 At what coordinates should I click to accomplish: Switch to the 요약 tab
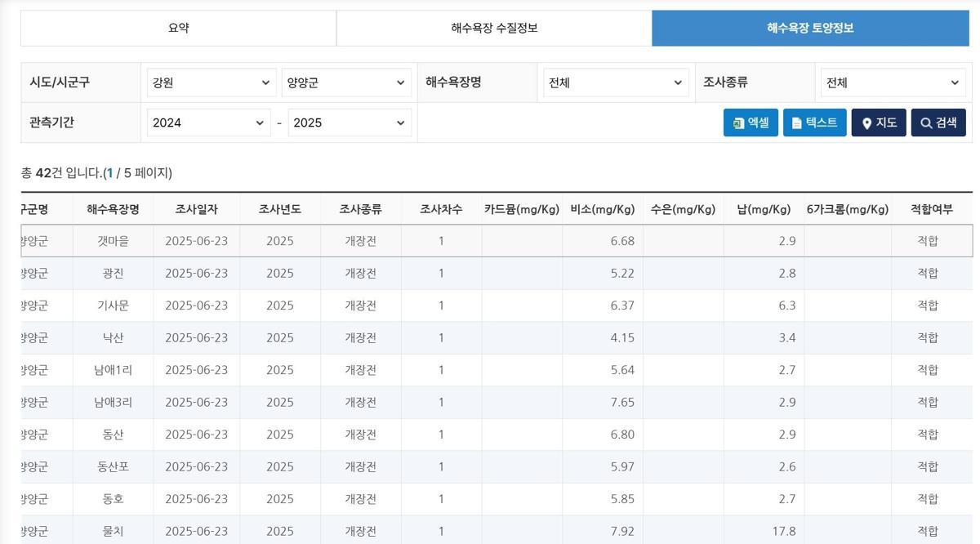tap(178, 28)
